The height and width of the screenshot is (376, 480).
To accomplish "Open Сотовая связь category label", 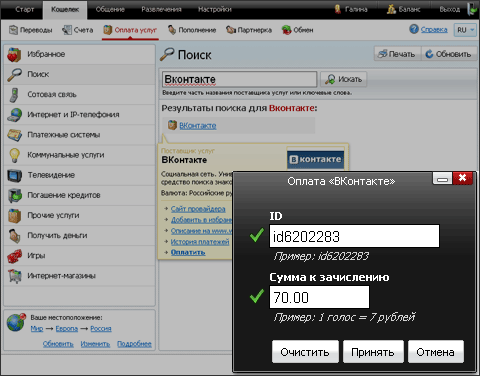I will [x=52, y=95].
